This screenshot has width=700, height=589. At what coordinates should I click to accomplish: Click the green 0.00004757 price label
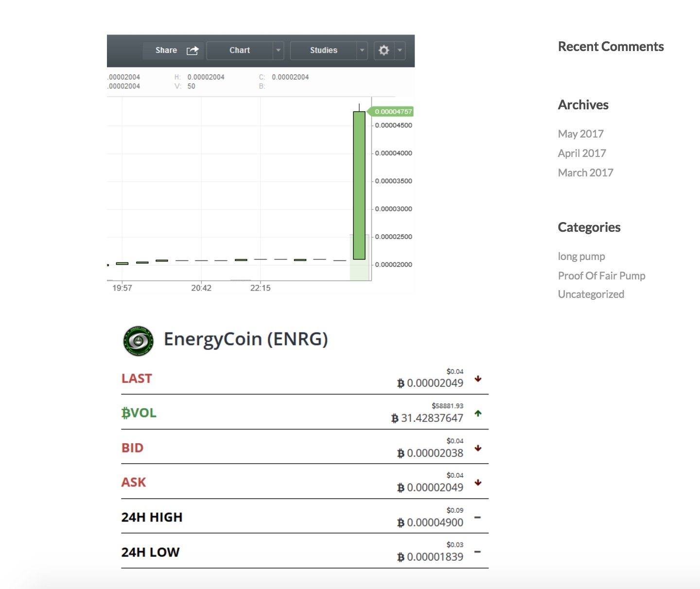coord(391,111)
